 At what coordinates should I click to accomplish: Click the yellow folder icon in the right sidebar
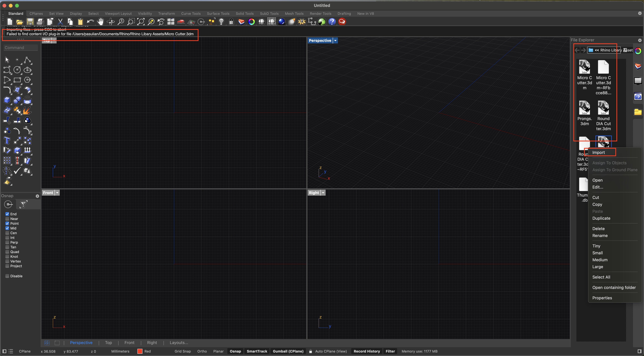point(638,112)
